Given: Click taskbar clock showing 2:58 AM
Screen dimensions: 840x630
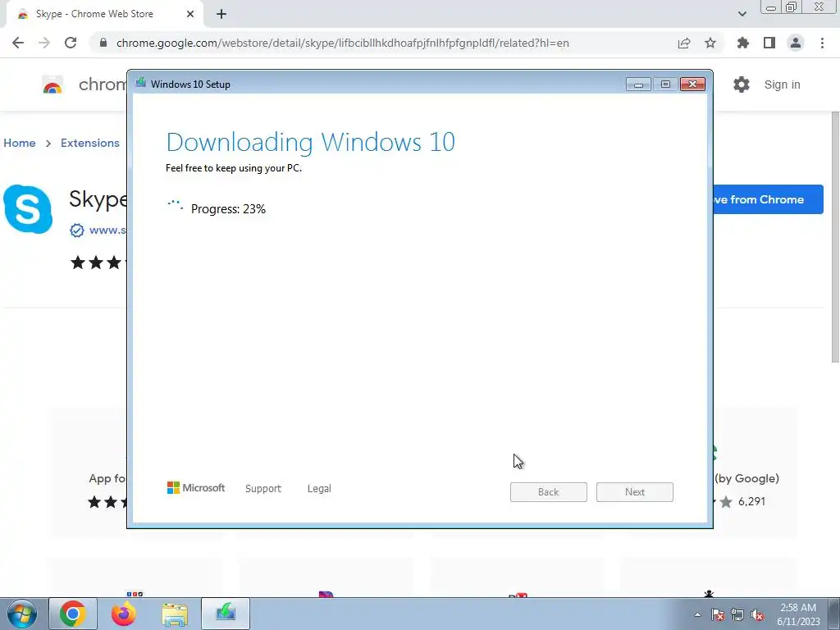Looking at the screenshot, I should [x=798, y=614].
